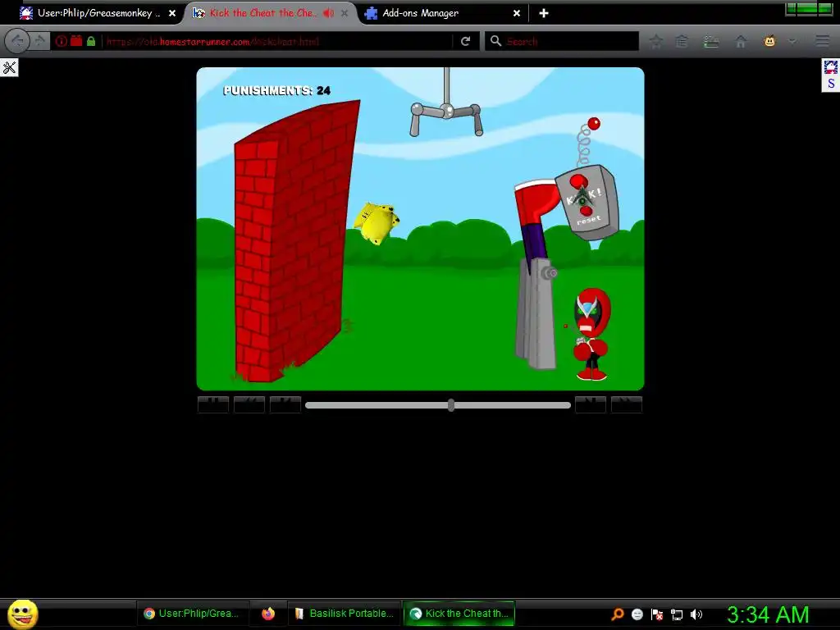Click the Homestar icon at page right edge
Viewport: 840px width, 630px height.
coord(831,67)
